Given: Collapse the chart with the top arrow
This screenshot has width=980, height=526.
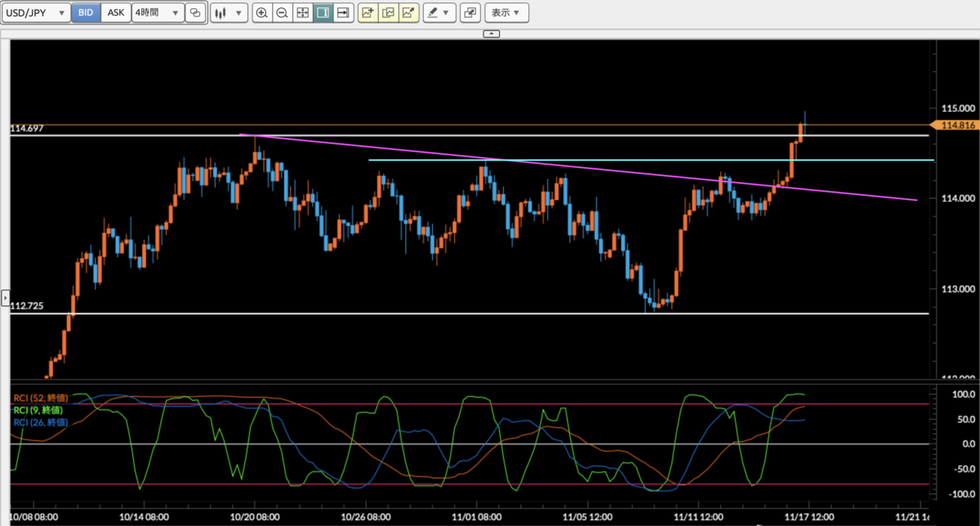Looking at the screenshot, I should (491, 33).
